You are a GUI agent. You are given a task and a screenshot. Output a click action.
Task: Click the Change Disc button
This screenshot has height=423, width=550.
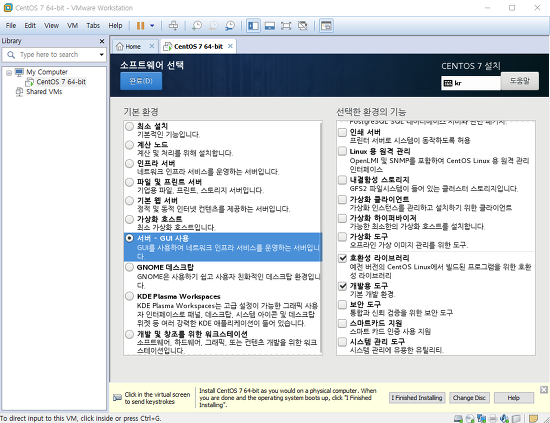point(469,398)
